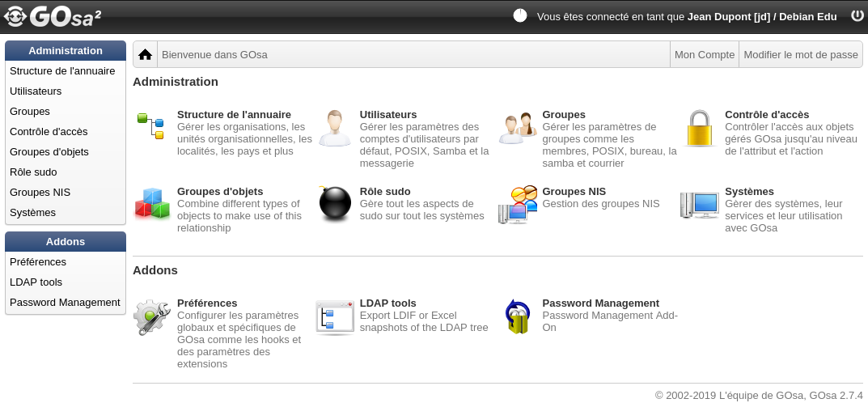
Task: Open the Rôle sudo bomb icon
Action: tap(335, 204)
